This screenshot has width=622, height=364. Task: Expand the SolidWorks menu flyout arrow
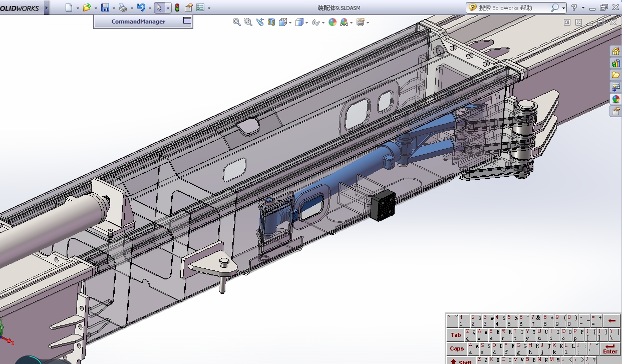[x=47, y=8]
